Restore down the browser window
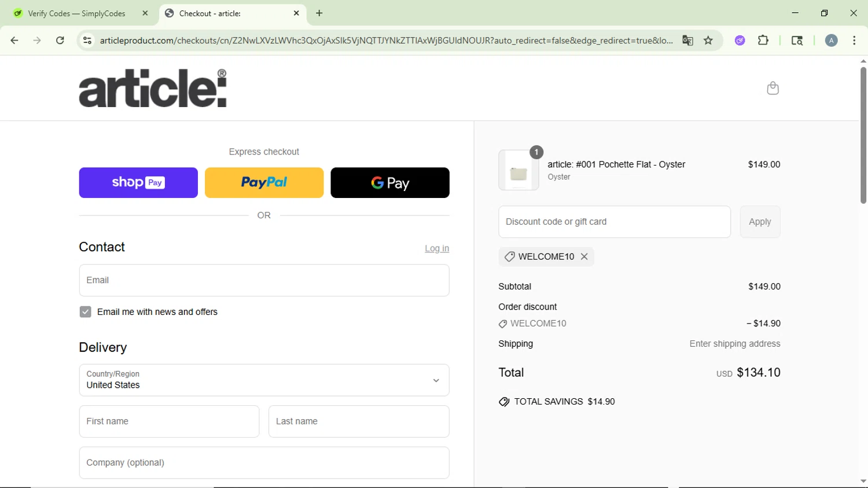The image size is (868, 488). point(825,13)
